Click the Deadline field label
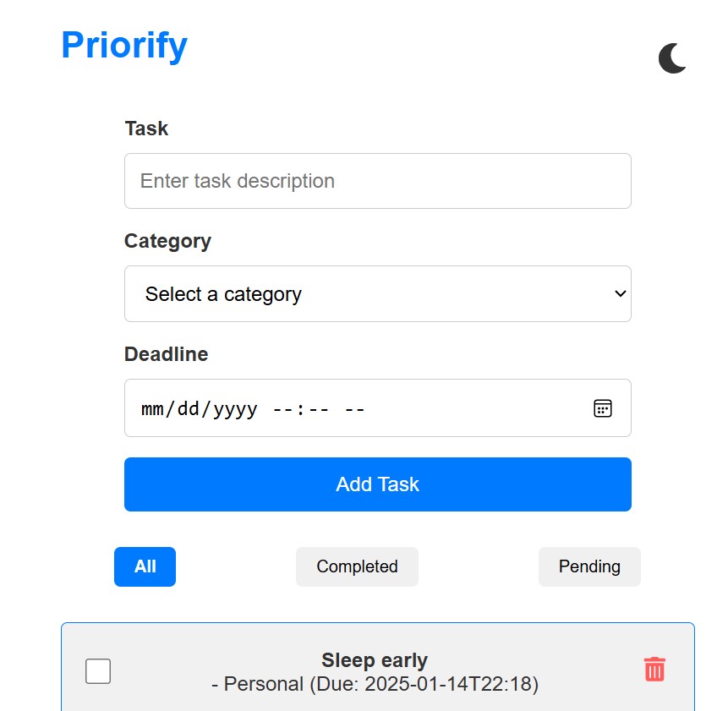Screen dimensions: 728x711 166,354
